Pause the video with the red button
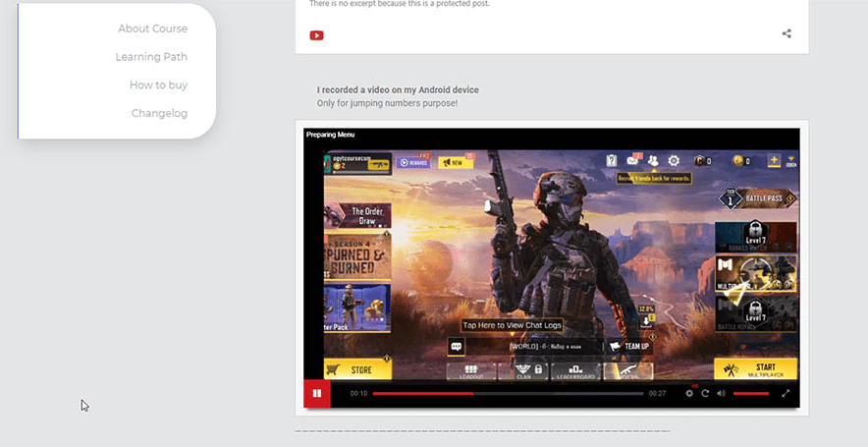The height and width of the screenshot is (447, 868). point(317,393)
